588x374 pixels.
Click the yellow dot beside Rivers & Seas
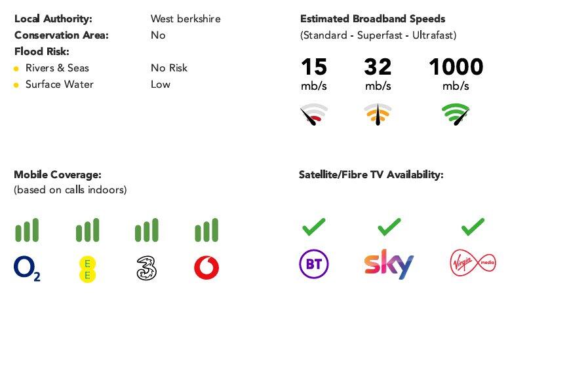(x=16, y=69)
